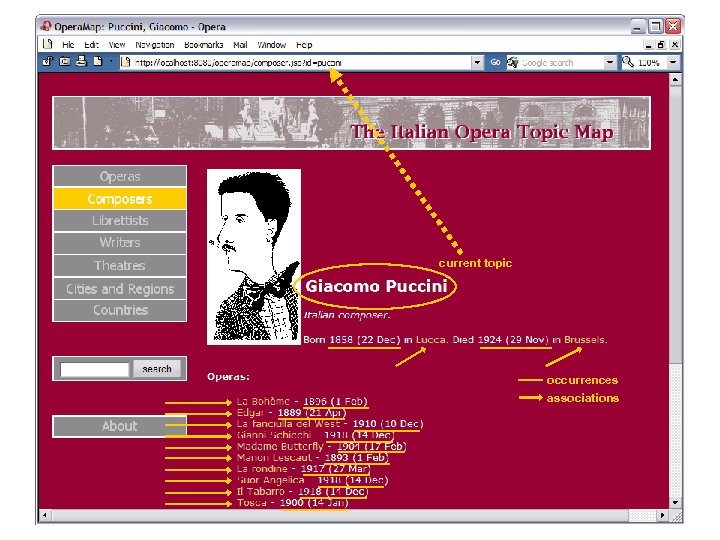This screenshot has height=540, width=720.
Task: Click the Opera logo in the title bar
Action: pos(46,26)
